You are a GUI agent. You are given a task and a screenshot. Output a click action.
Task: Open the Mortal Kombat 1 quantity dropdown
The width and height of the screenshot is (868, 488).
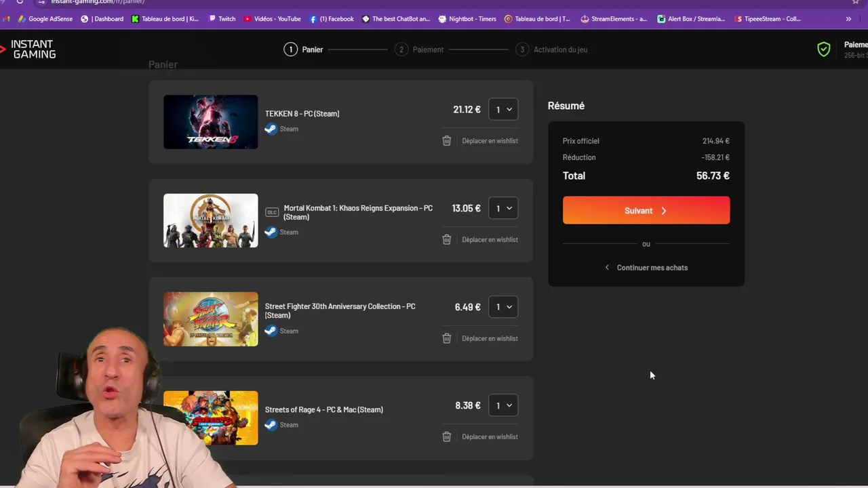click(x=503, y=208)
